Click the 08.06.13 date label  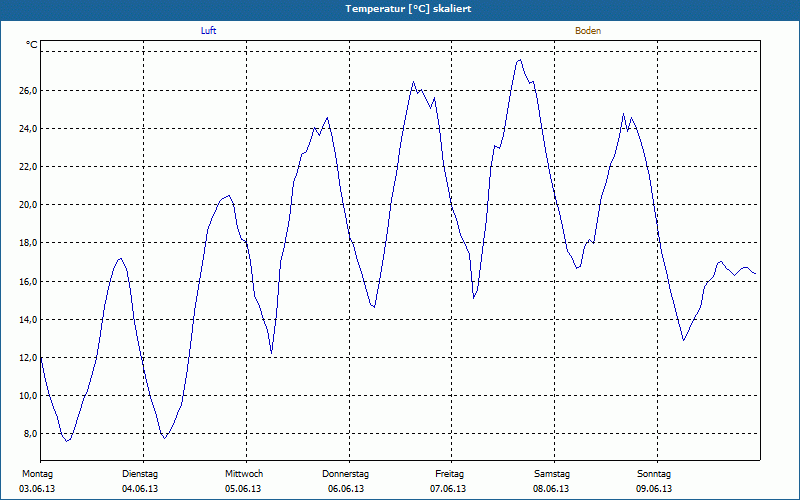(551, 489)
